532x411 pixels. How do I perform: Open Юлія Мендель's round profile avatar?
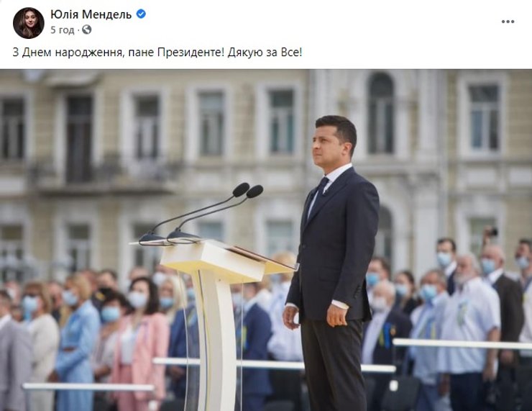(29, 23)
